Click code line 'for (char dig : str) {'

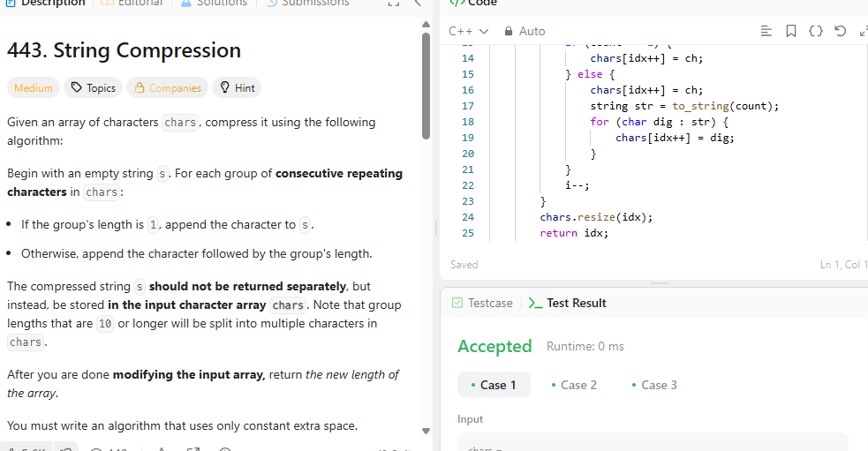660,122
